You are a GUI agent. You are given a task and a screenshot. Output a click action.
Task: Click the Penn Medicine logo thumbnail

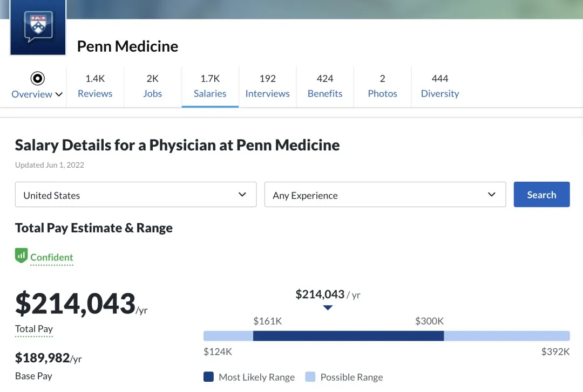click(38, 27)
